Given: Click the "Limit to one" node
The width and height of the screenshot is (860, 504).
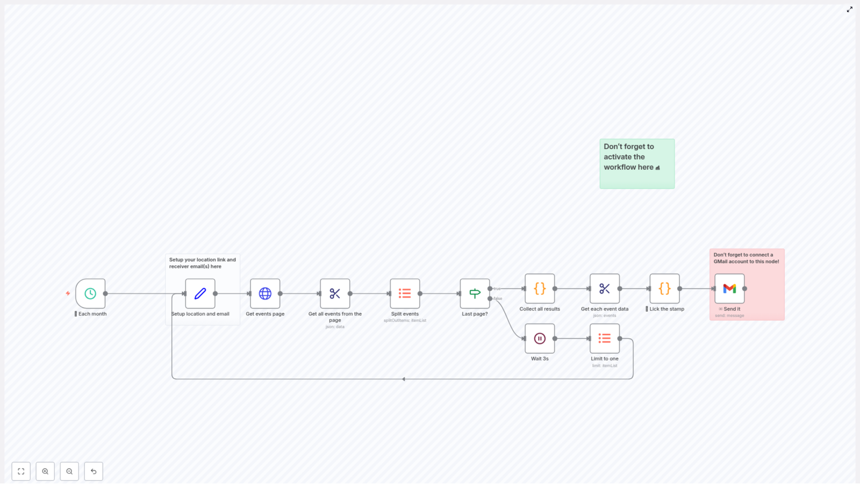Looking at the screenshot, I should (x=604, y=338).
